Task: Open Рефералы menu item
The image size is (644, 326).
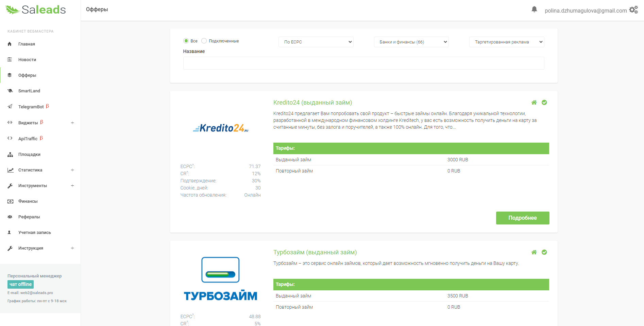Action: coord(29,217)
